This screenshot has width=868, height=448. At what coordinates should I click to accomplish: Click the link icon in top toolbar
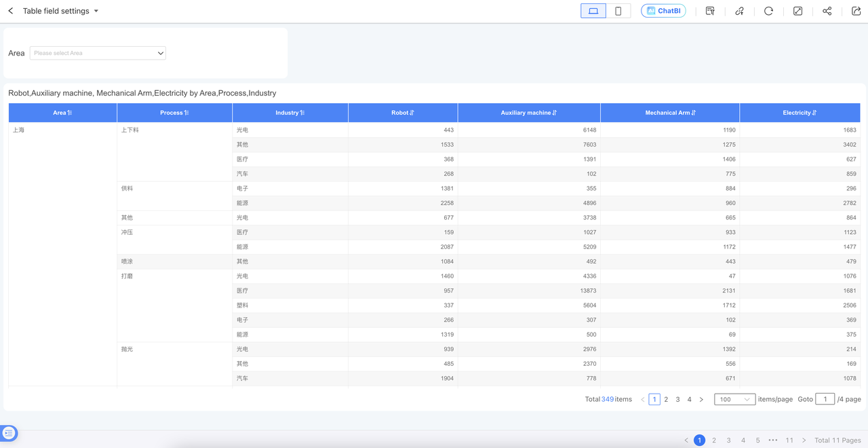click(x=739, y=11)
